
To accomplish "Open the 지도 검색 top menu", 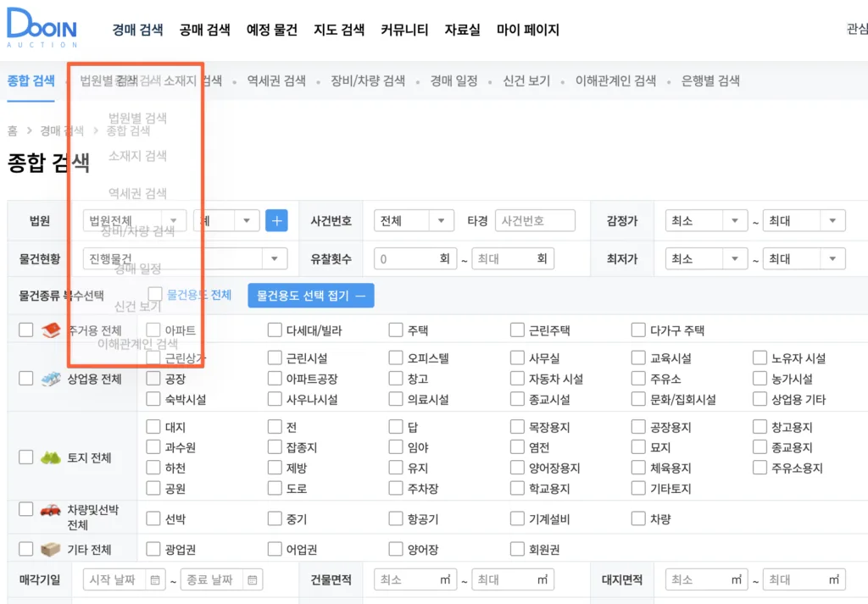I will (339, 30).
